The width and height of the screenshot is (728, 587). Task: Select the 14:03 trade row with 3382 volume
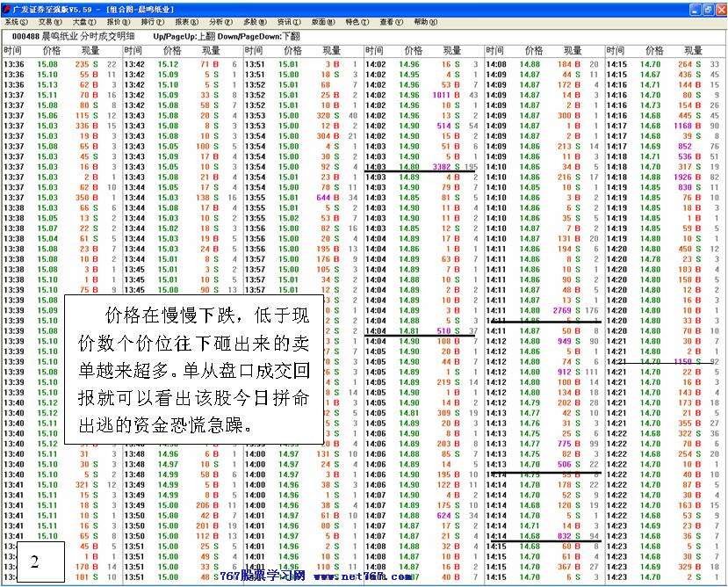421,166
